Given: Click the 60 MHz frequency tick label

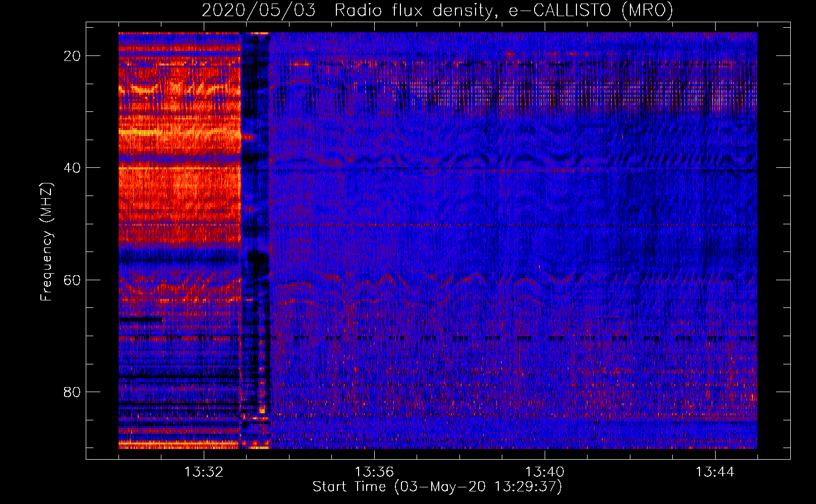Looking at the screenshot, I should pyautogui.click(x=72, y=280).
